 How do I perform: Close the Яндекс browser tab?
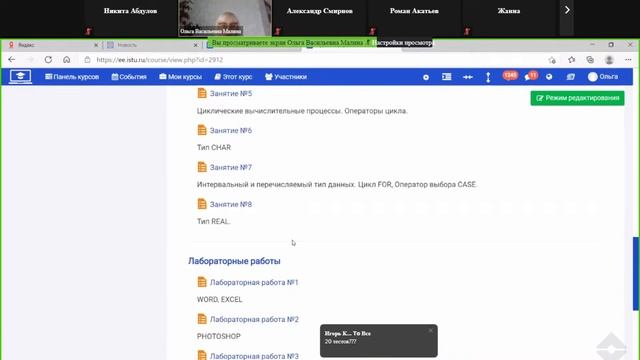96,45
